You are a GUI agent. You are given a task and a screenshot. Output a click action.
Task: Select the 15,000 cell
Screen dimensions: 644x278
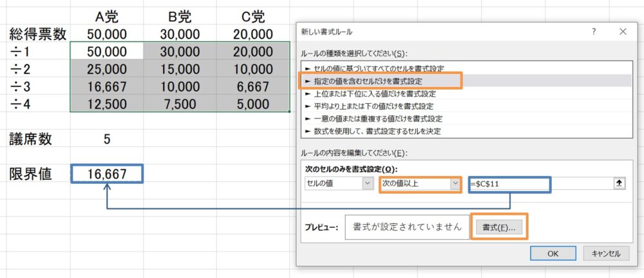[180, 68]
